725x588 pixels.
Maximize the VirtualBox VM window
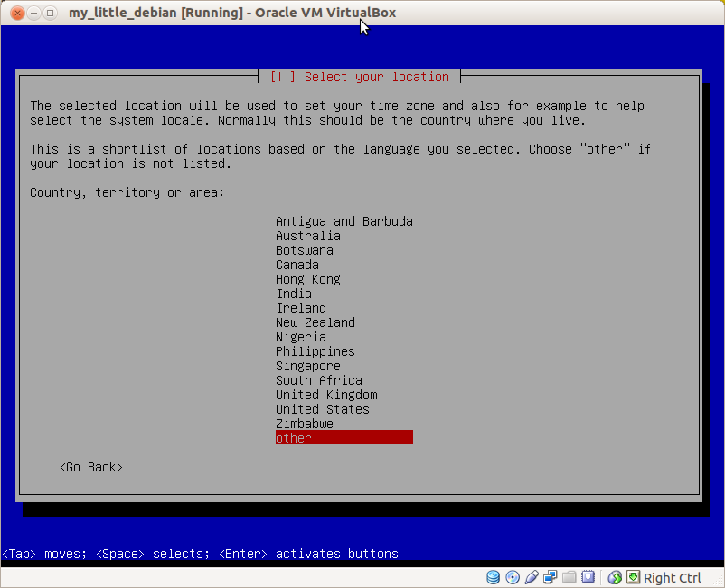coord(50,13)
